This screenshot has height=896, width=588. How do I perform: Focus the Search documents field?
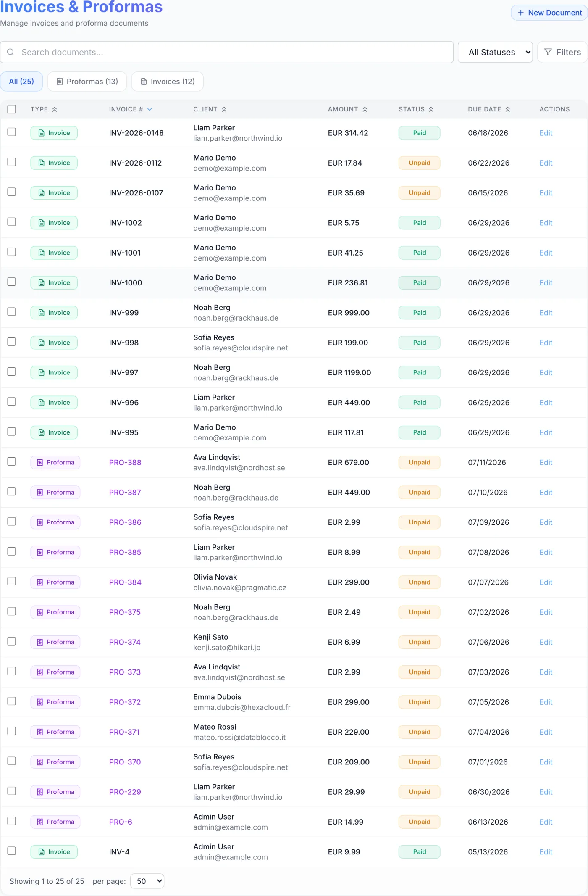[x=227, y=52]
